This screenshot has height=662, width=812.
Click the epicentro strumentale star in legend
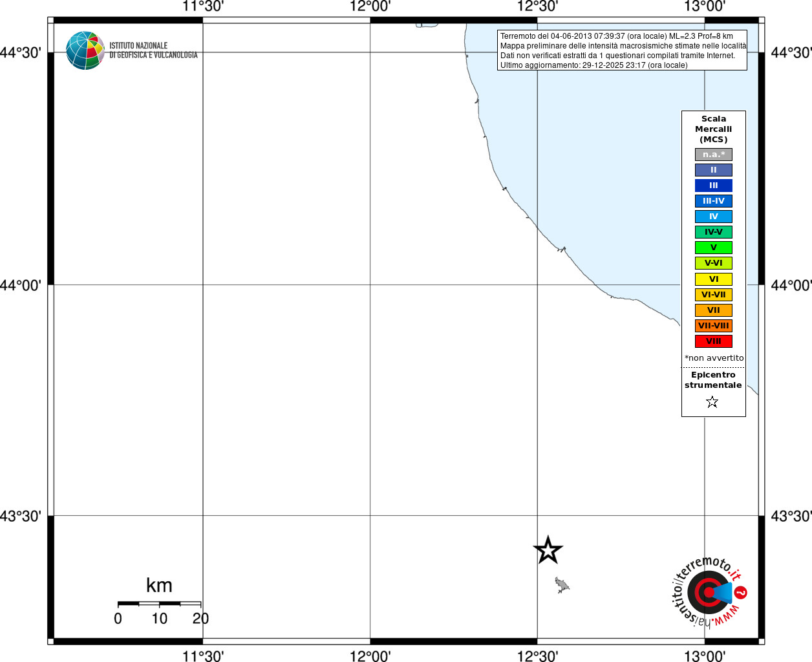pos(712,402)
